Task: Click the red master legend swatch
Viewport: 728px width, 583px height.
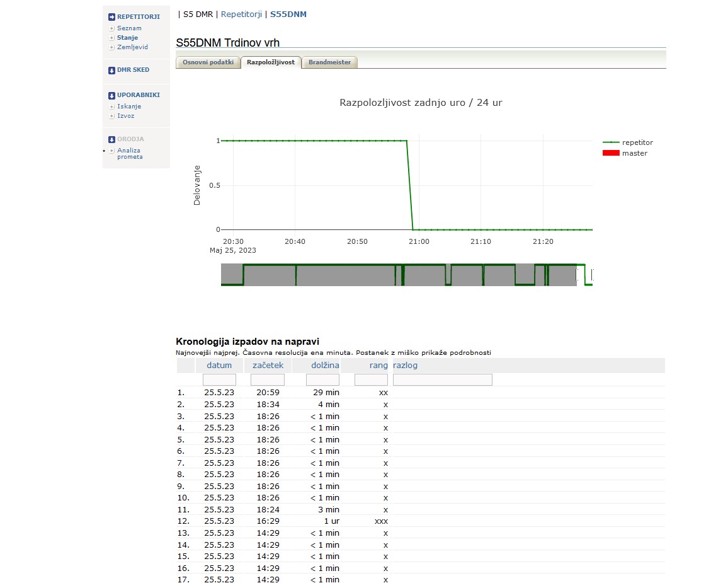Action: [x=611, y=153]
